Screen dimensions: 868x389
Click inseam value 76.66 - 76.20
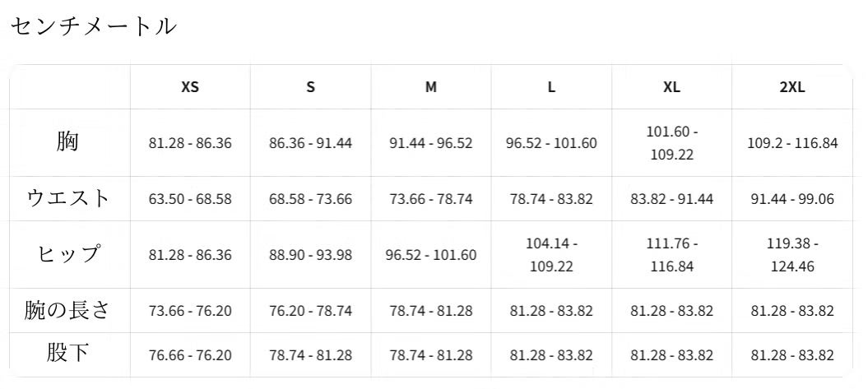pos(190,355)
